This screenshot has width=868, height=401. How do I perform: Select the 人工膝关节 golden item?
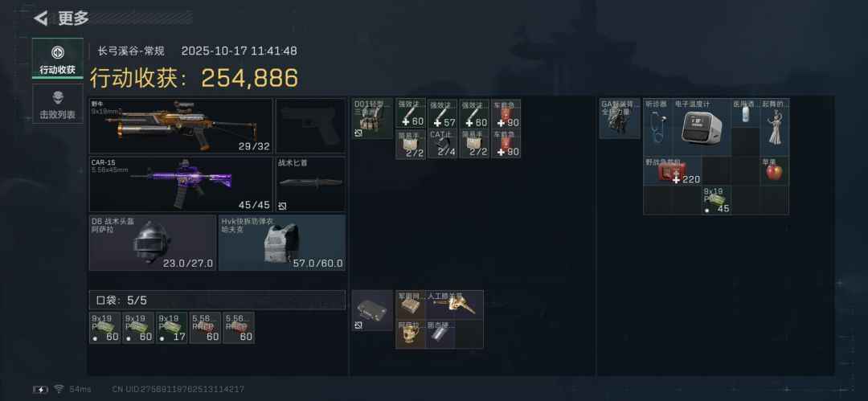point(454,305)
